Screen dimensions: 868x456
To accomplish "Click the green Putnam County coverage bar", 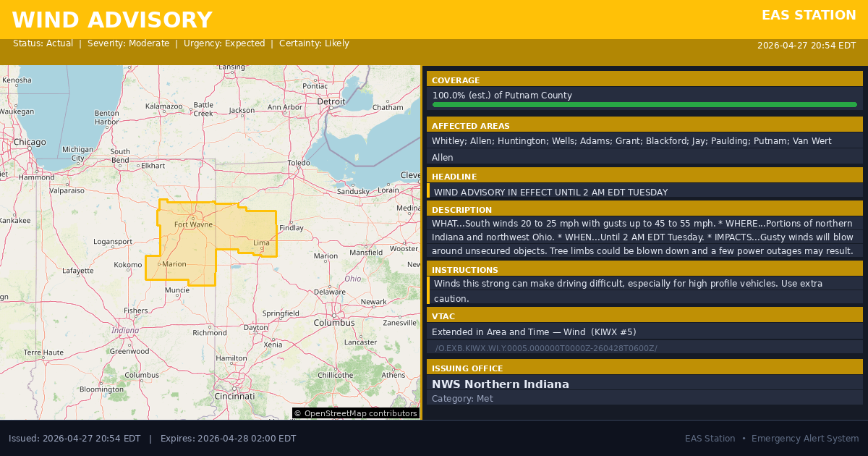I will coord(644,105).
